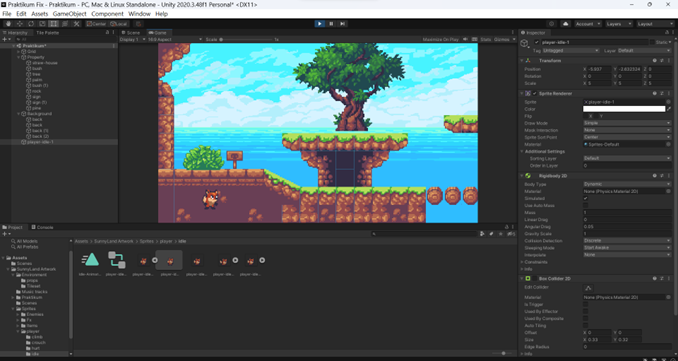Switch to the Console tab
The image size is (678, 361).
pyautogui.click(x=42, y=227)
